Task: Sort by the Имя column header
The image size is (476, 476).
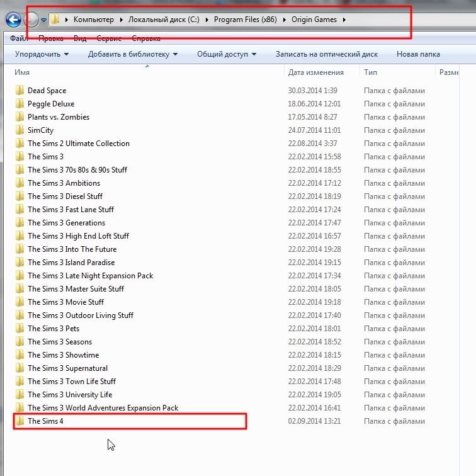Action: [x=22, y=72]
